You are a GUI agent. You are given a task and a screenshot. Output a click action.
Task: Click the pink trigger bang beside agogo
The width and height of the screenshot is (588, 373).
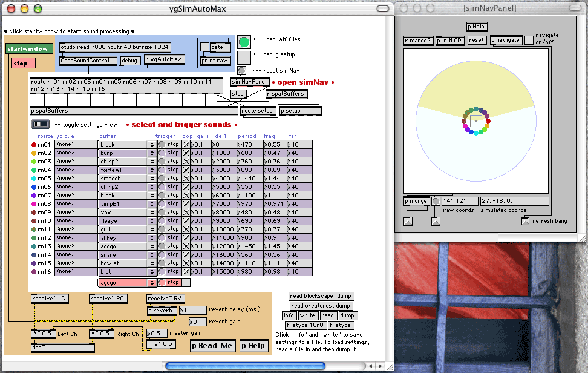pos(162,282)
